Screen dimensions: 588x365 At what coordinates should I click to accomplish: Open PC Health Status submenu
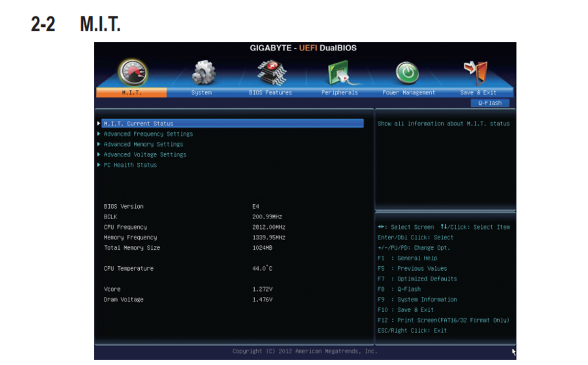click(130, 165)
